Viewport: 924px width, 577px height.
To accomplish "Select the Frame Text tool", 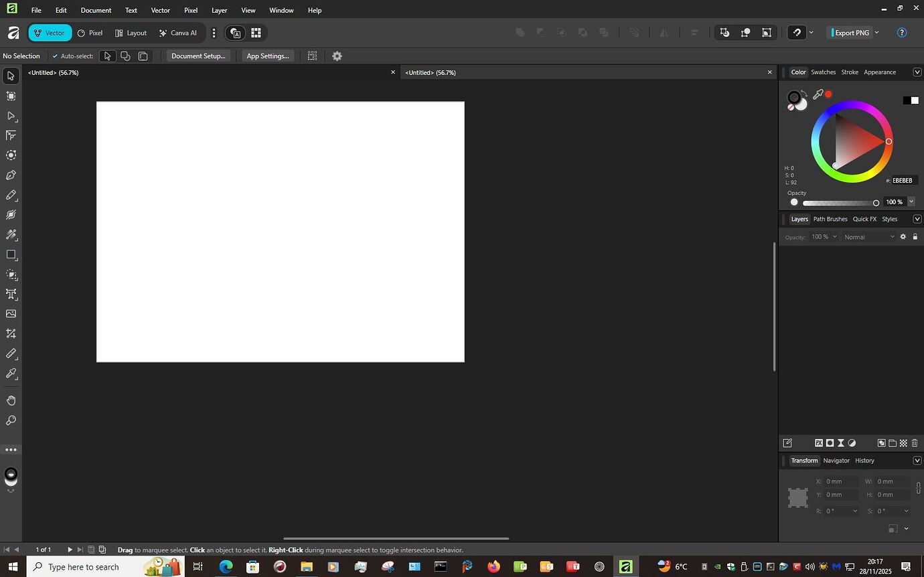I will coord(11,294).
